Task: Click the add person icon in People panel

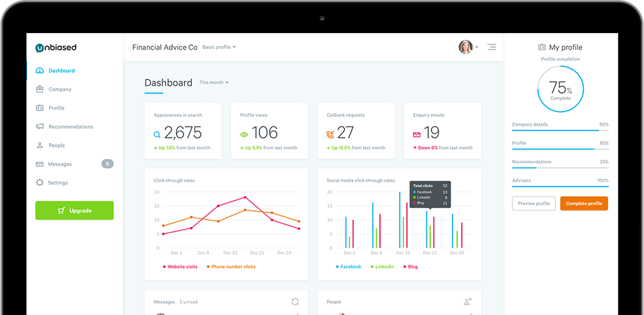Action: pos(468,302)
